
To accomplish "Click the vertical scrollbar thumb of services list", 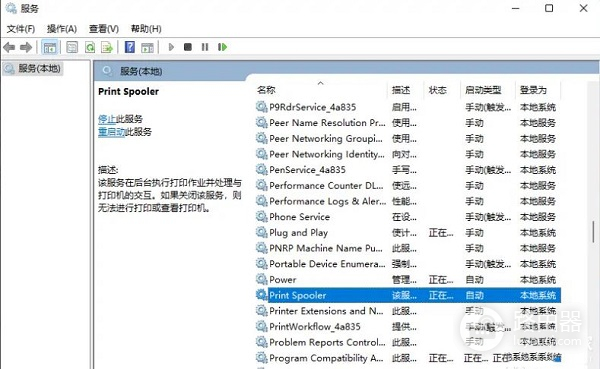I will click(593, 232).
